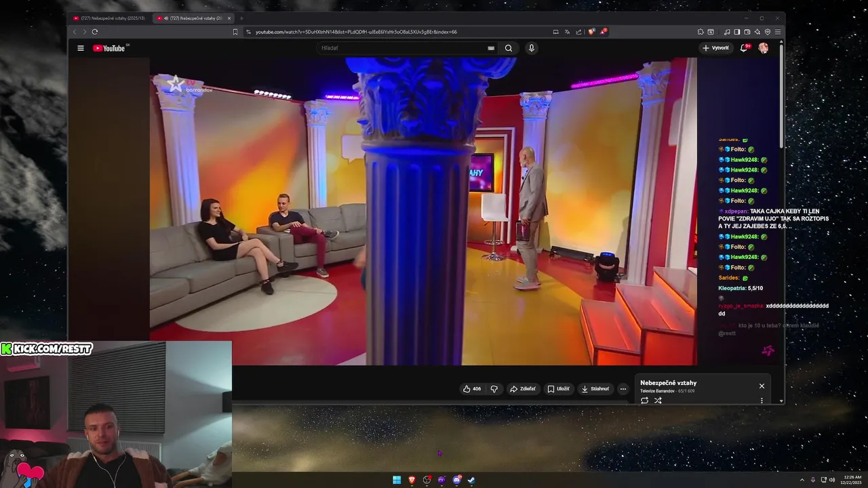
Task: Open the volume tray icon
Action: click(x=833, y=480)
